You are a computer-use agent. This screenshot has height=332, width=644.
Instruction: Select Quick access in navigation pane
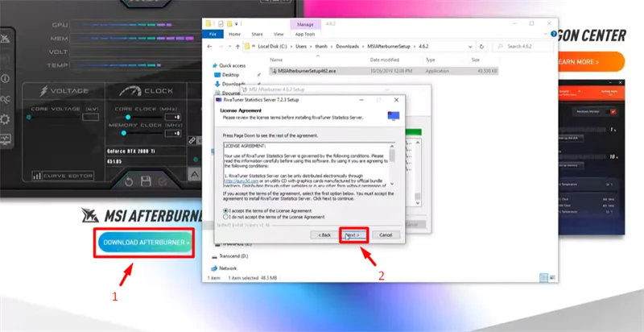229,66
